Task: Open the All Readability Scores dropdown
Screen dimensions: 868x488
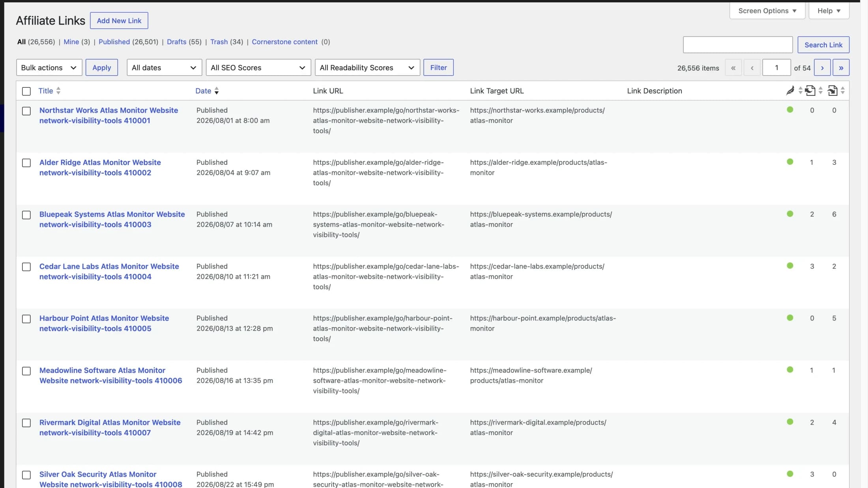Action: [x=367, y=67]
